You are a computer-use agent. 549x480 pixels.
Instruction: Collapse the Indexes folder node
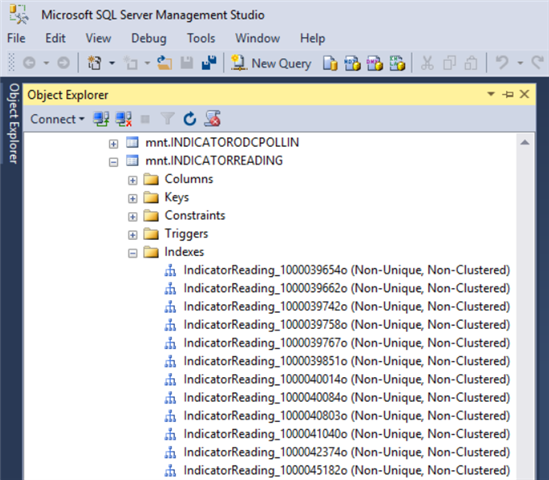point(132,253)
